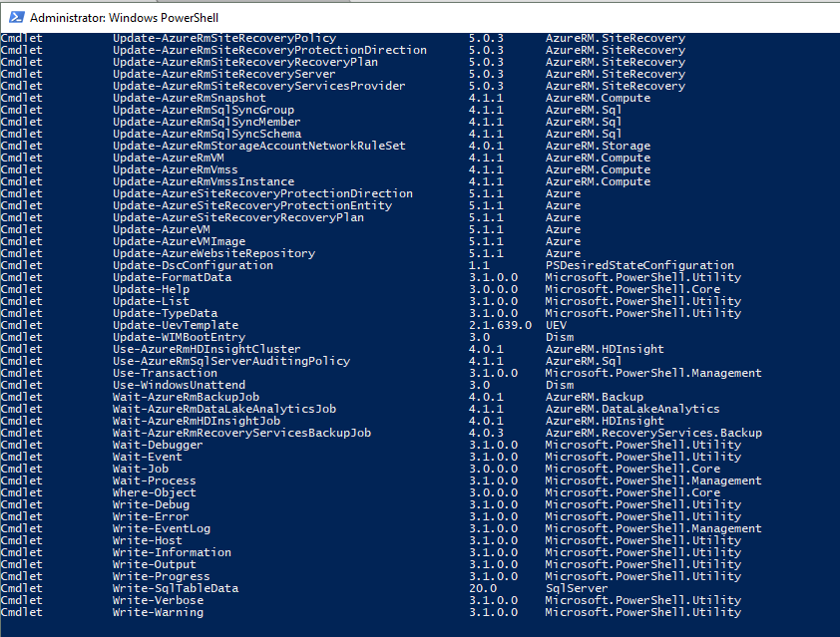Click Update-AzureRmSqlSyncSchema entry
Image resolution: width=840 pixels, height=637 pixels.
point(207,134)
